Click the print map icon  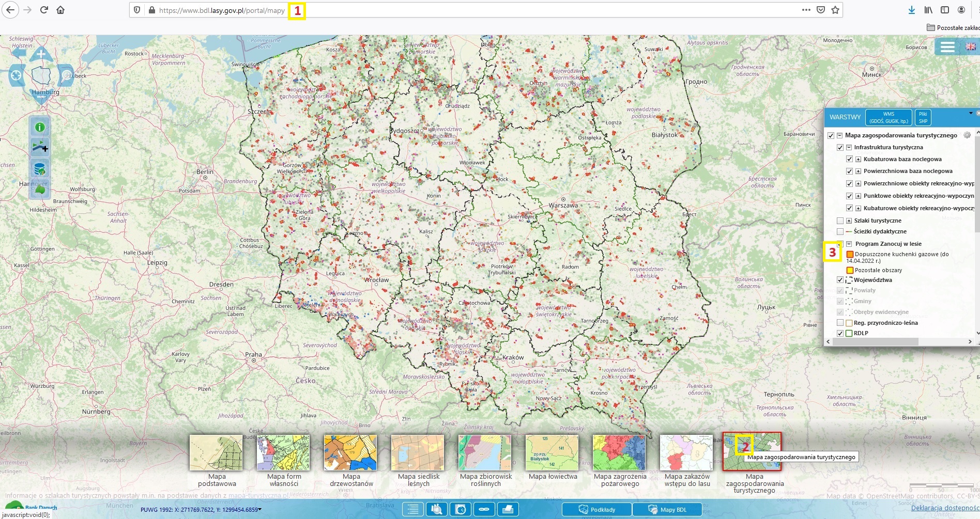pos(508,509)
